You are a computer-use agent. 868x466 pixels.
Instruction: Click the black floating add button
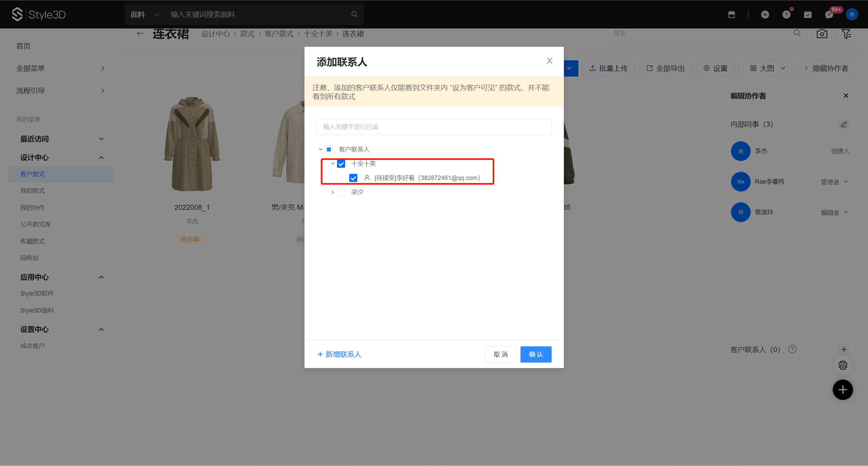[843, 390]
